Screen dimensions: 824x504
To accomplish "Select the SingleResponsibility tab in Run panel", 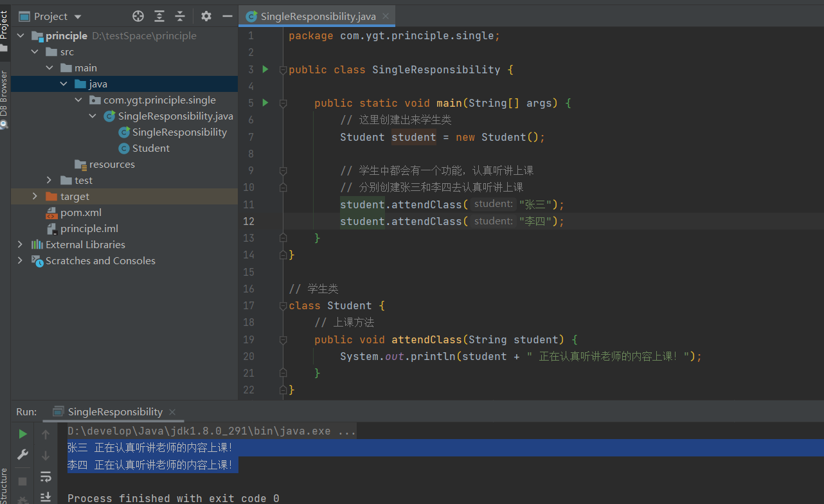I will [x=115, y=412].
